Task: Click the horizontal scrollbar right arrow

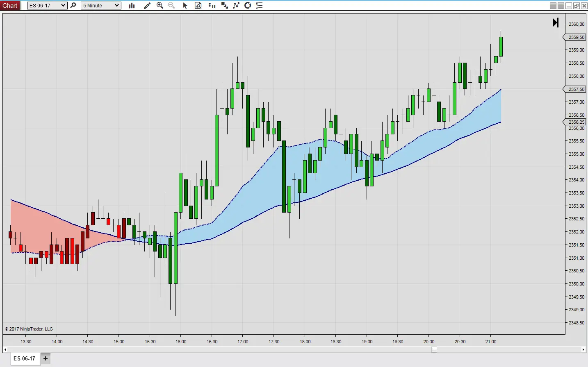Action: click(583, 349)
